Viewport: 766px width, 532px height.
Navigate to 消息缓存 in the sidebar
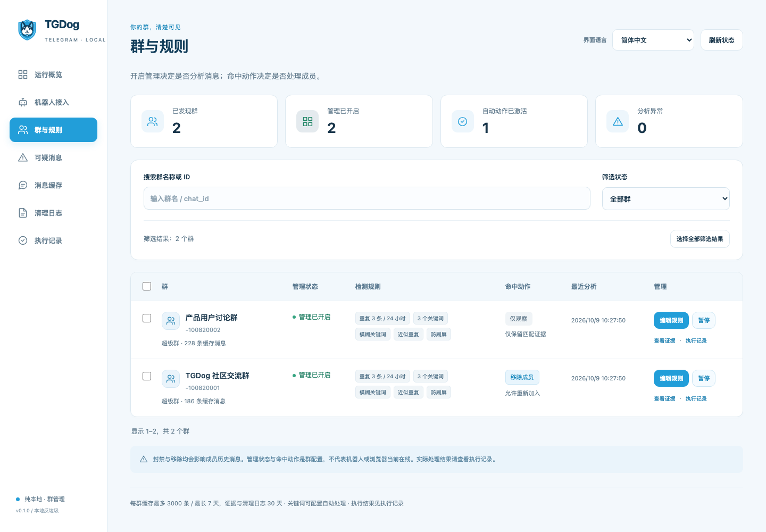pyautogui.click(x=53, y=185)
